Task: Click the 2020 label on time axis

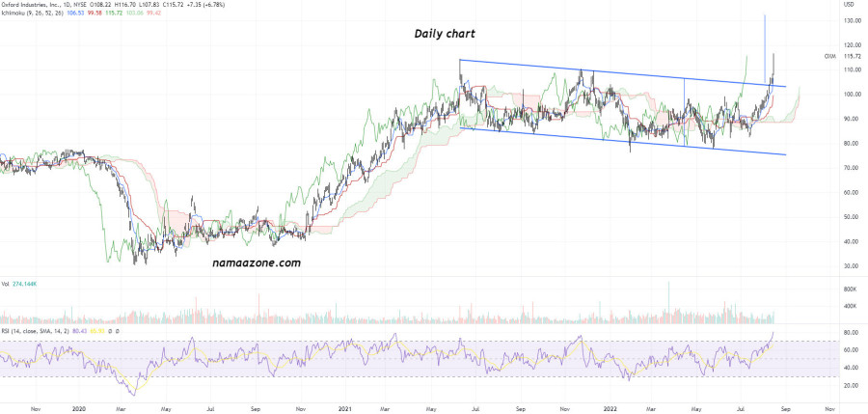Action: (x=79, y=409)
